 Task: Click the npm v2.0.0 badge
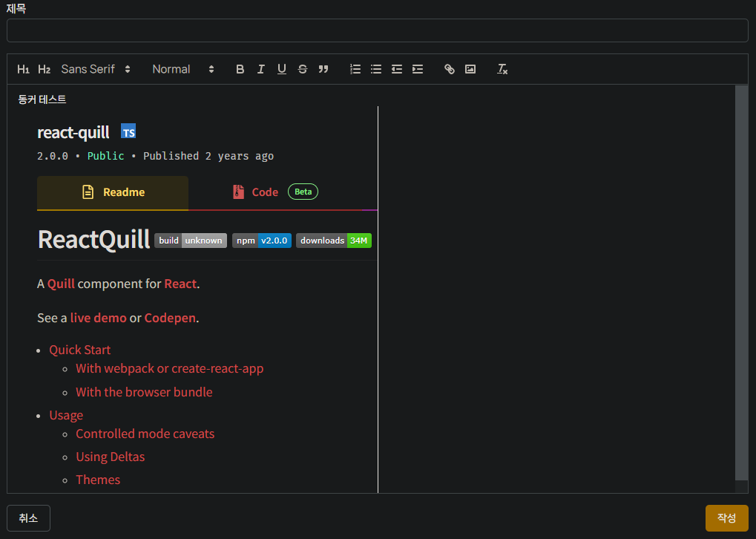click(262, 241)
